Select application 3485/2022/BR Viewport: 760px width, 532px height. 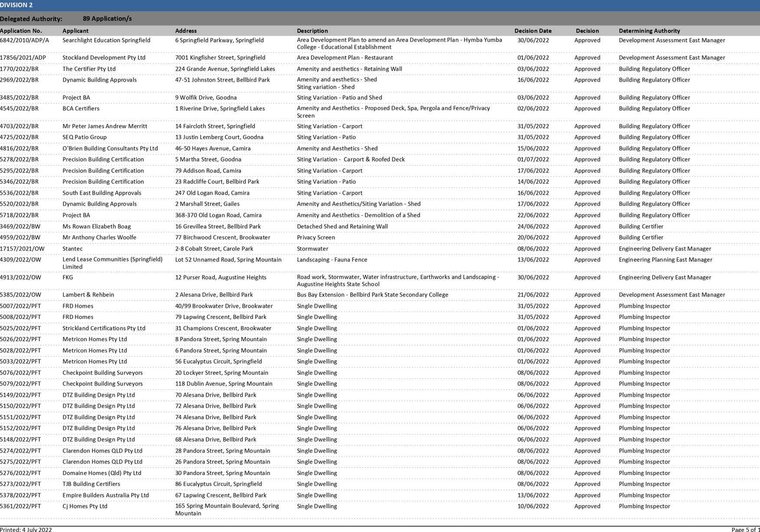[x=19, y=98]
